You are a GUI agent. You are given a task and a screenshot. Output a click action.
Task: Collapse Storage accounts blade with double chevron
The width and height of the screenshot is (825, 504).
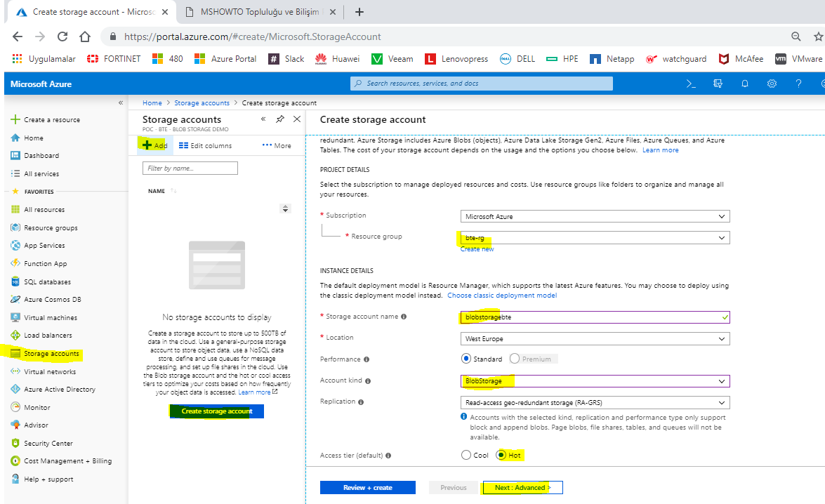click(263, 119)
